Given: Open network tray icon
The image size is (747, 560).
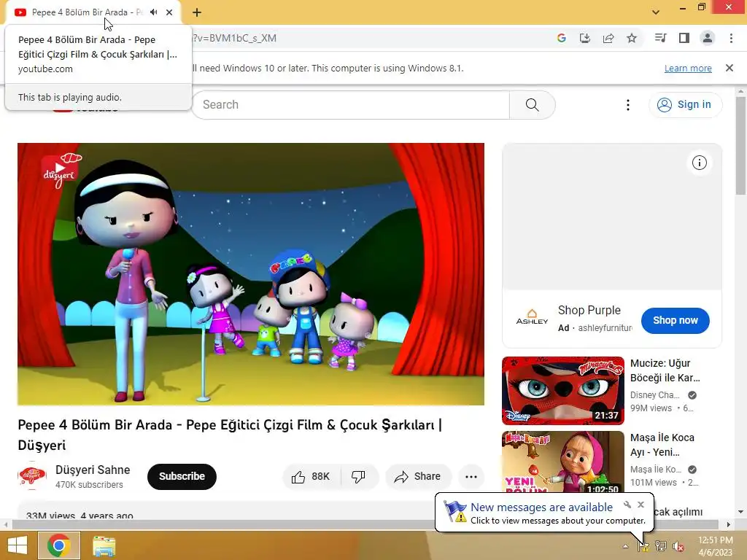Looking at the screenshot, I should [x=660, y=546].
